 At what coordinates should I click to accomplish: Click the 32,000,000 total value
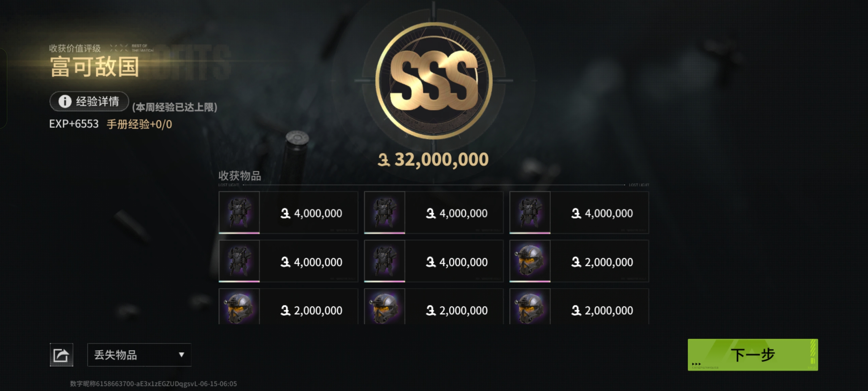point(433,160)
